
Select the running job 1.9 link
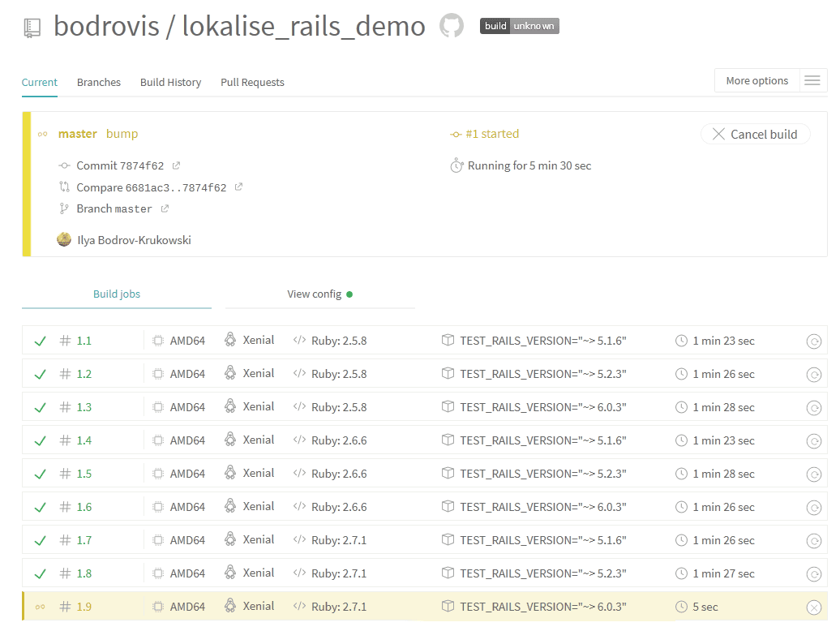point(84,607)
